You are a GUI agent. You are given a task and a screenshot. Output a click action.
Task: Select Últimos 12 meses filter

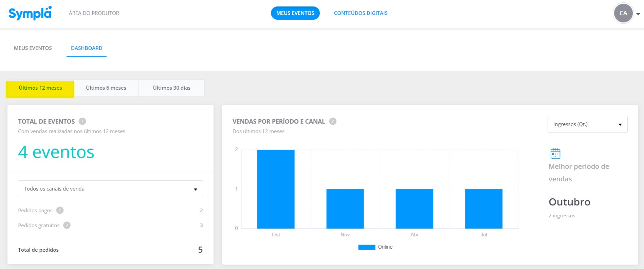click(x=40, y=88)
